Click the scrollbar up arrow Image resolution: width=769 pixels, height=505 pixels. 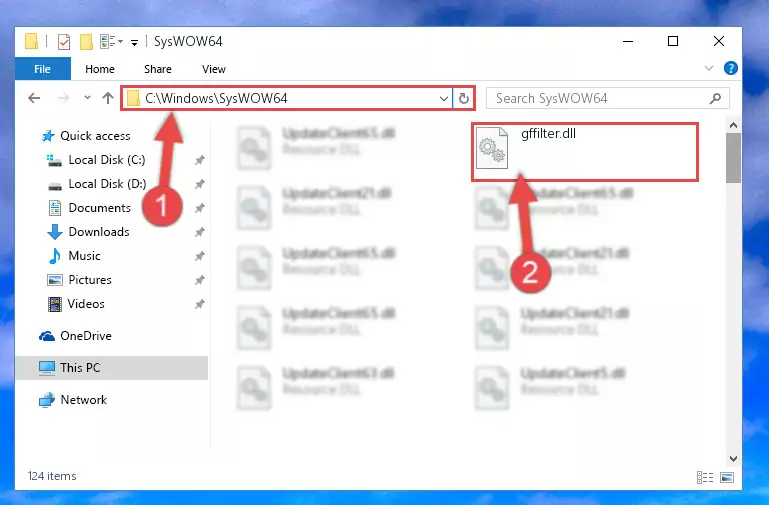coord(733,126)
